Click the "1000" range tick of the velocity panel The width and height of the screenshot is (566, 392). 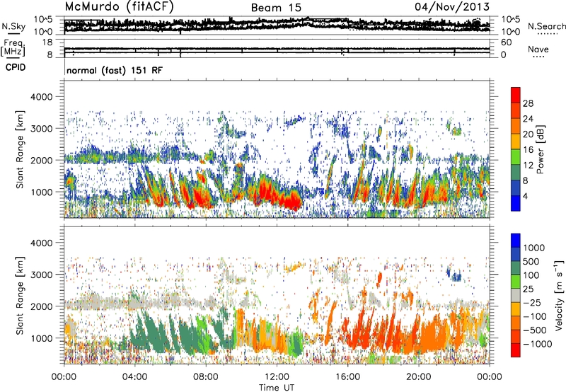[x=43, y=338]
